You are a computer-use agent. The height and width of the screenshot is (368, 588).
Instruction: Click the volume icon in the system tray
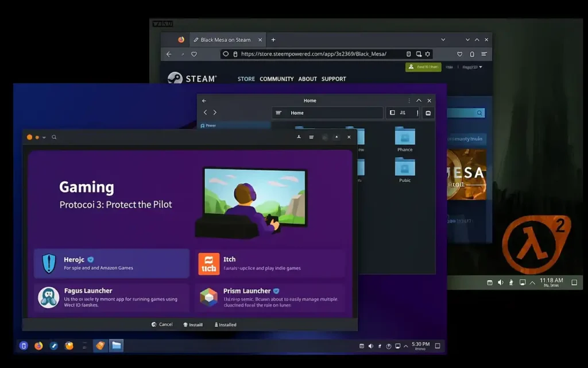point(371,346)
